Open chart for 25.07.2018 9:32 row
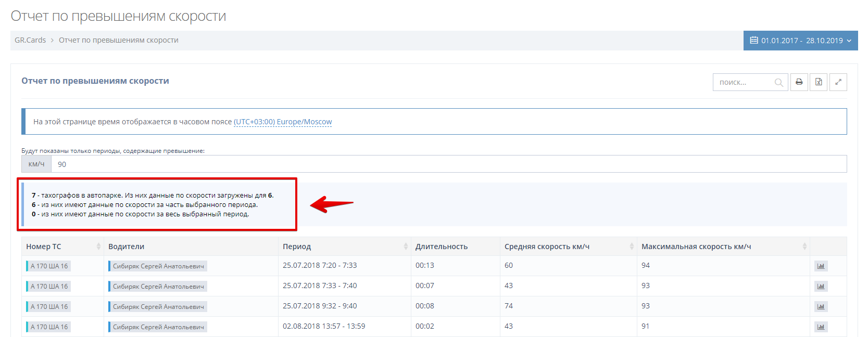 pyautogui.click(x=821, y=307)
